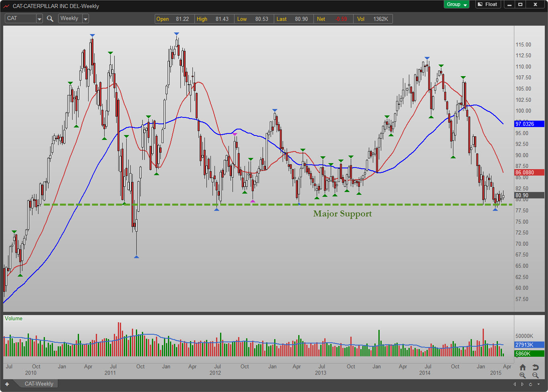The height and width of the screenshot is (392, 548).
Task: Click the zoom in magnifier icon
Action: pyautogui.click(x=523, y=376)
